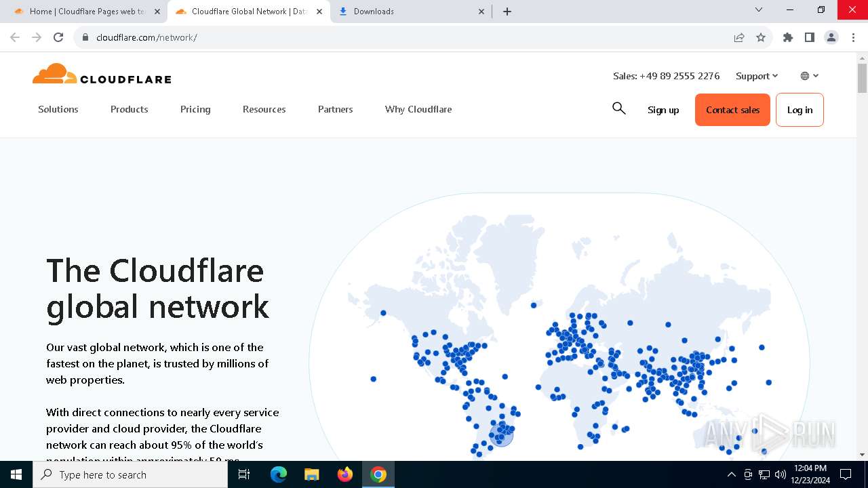
Task: Open the Partners menu
Action: coord(336,109)
